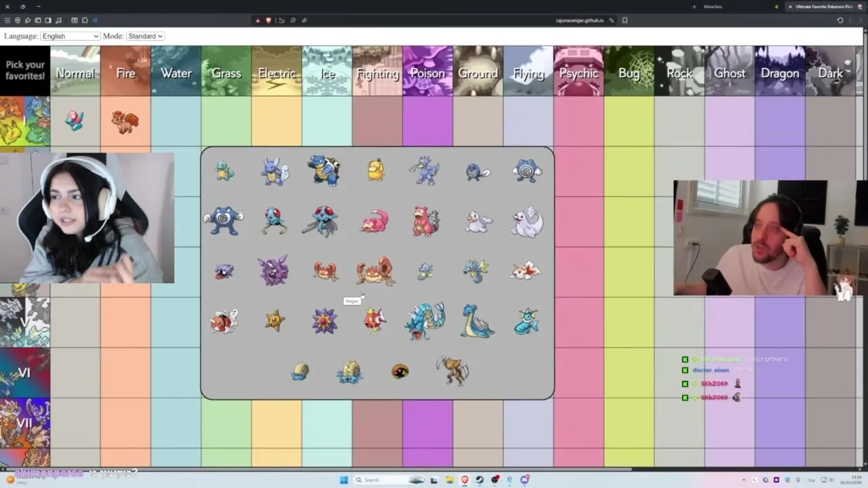The height and width of the screenshot is (488, 868).
Task: Choose Seel sprite
Action: click(477, 221)
